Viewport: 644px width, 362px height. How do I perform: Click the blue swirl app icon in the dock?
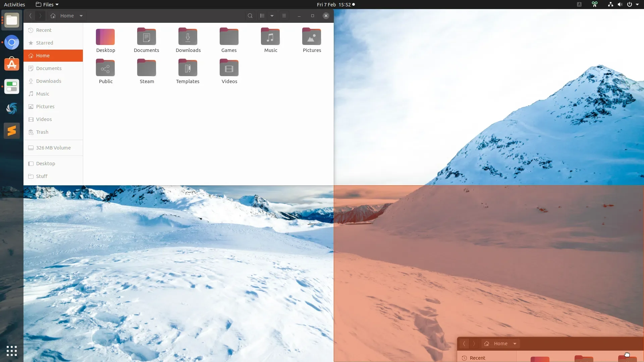click(x=12, y=109)
